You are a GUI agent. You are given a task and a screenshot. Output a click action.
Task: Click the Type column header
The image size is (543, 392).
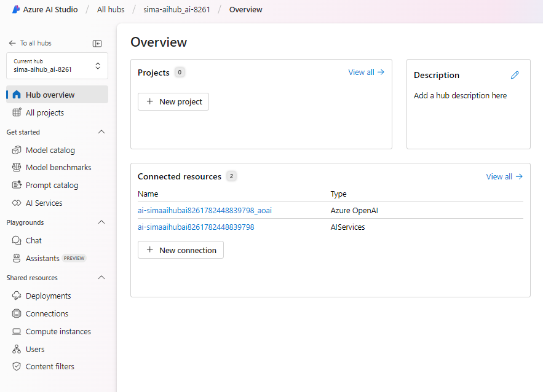click(x=338, y=194)
